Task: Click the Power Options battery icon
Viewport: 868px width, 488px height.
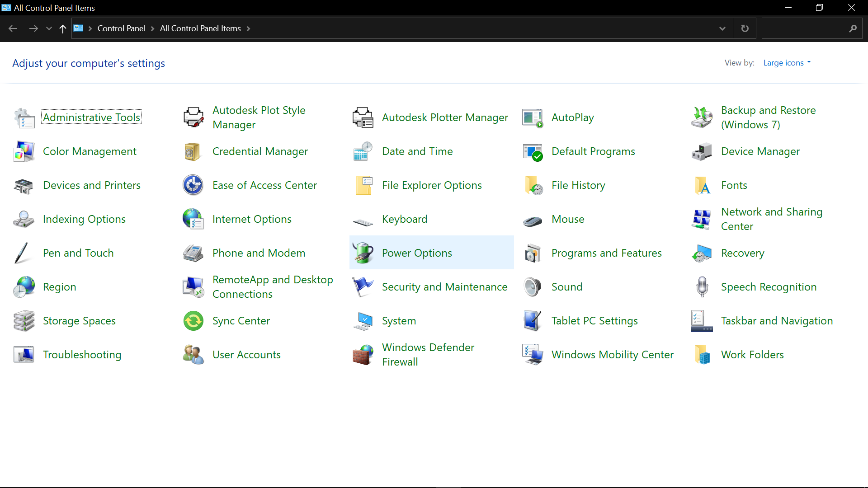Action: [363, 253]
